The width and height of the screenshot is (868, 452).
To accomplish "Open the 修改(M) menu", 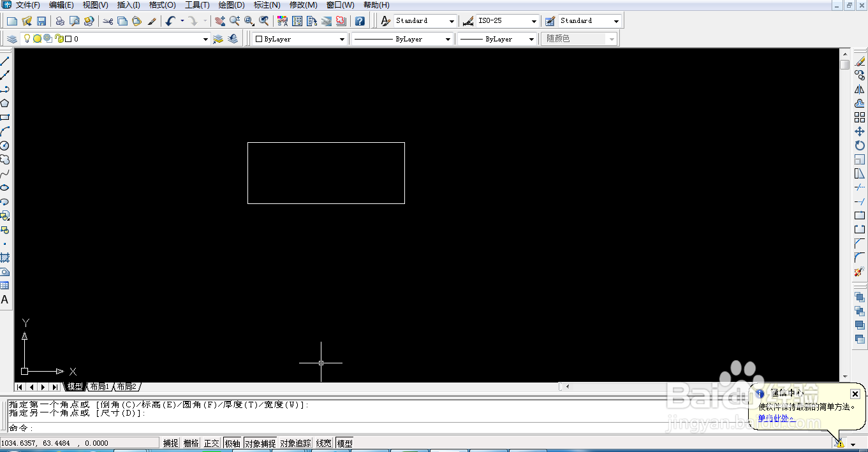I will [x=303, y=5].
